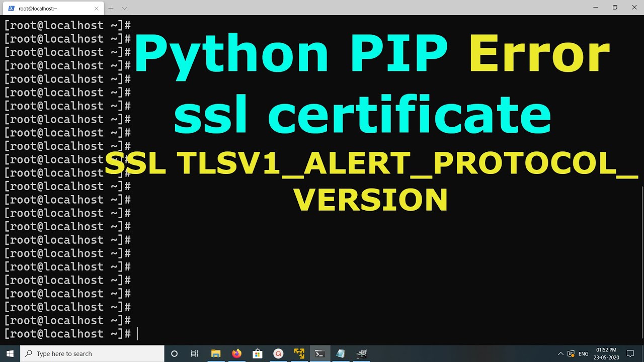Maximize or restore the terminal window
Screen dimensions: 644x362
[x=615, y=8]
